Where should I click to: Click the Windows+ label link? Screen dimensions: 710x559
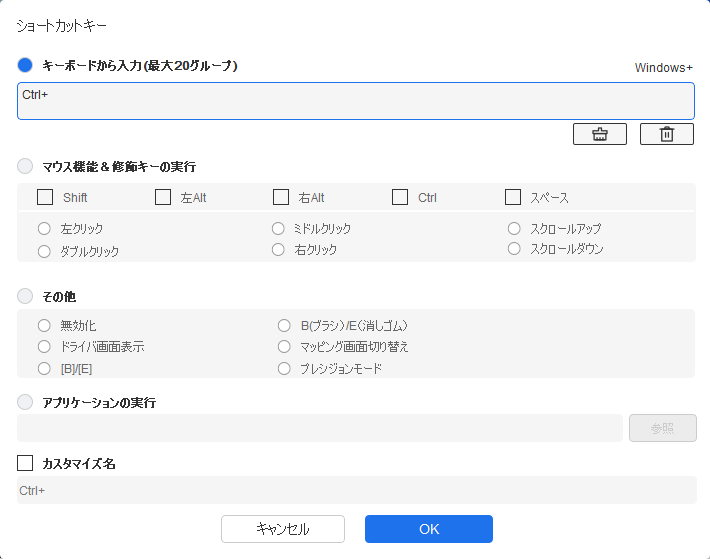pos(664,68)
